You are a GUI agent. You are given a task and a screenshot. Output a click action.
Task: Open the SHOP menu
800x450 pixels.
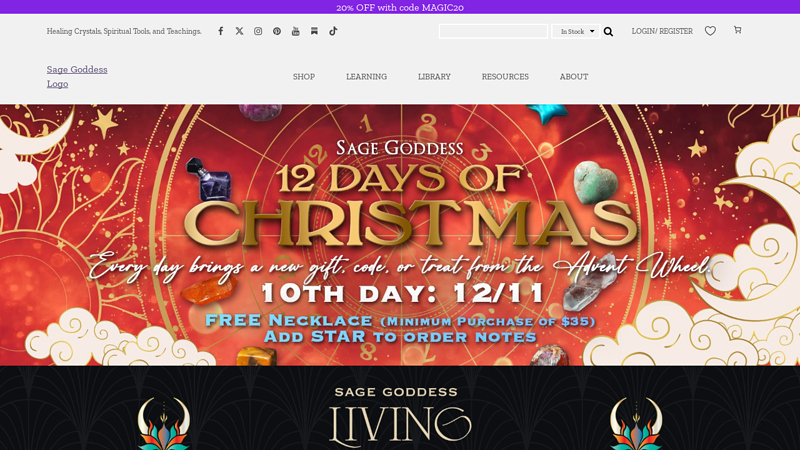304,77
